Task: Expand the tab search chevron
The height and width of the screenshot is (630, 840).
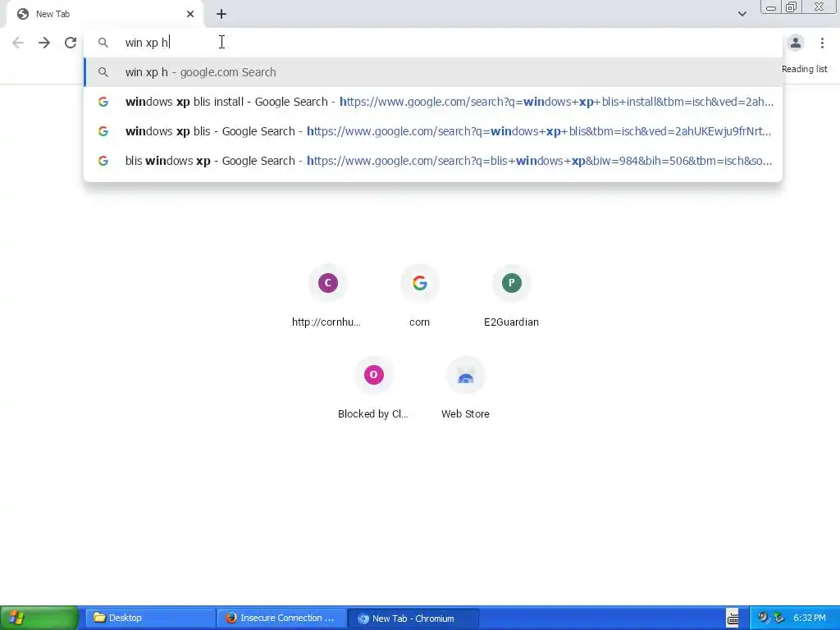Action: pyautogui.click(x=742, y=14)
